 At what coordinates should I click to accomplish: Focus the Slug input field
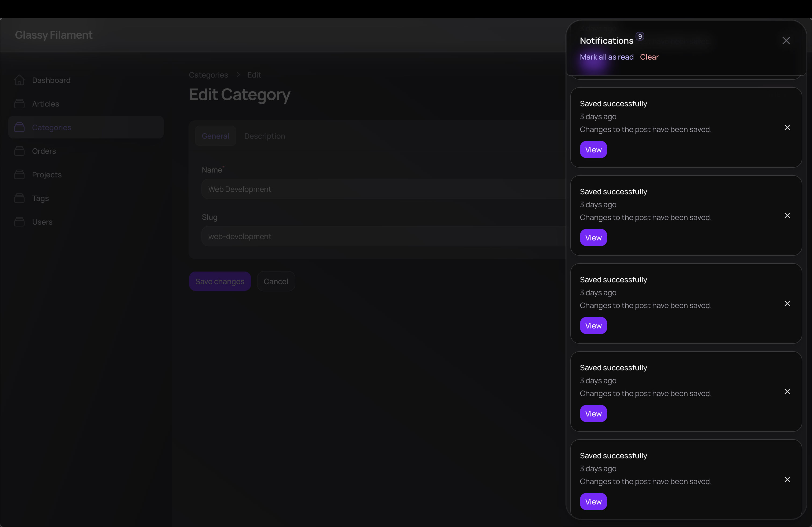tap(383, 236)
